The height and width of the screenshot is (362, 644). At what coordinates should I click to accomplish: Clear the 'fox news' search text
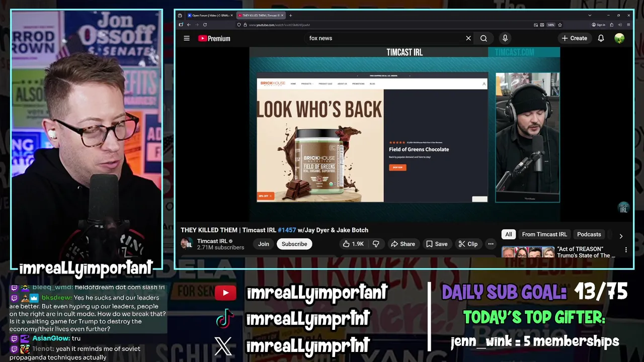[468, 38]
